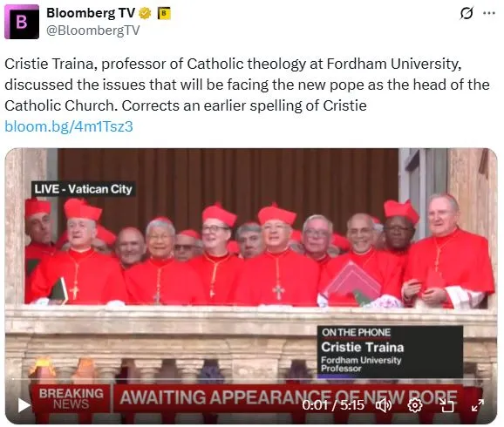Open the Bloomberg TV display name

click(x=91, y=13)
